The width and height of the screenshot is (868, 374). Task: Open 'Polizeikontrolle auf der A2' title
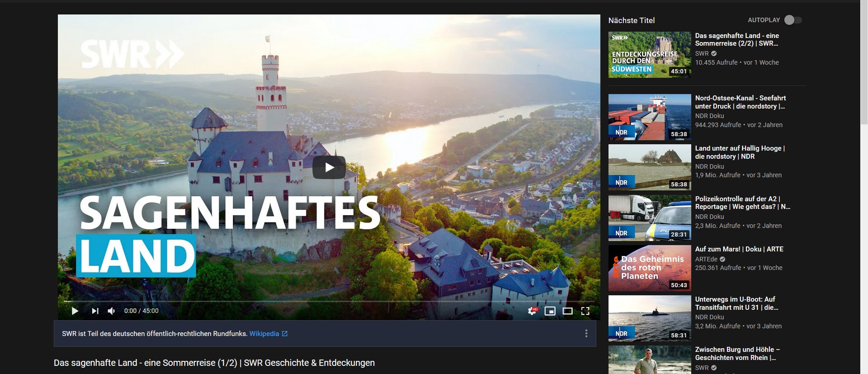point(743,203)
